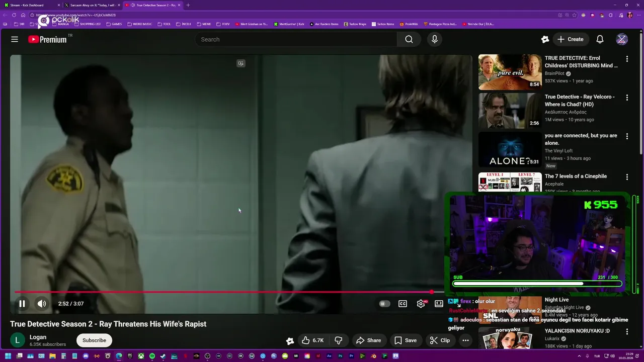Image resolution: width=644 pixels, height=362 pixels.
Task: Like the video with thumbs up
Action: tap(312, 340)
